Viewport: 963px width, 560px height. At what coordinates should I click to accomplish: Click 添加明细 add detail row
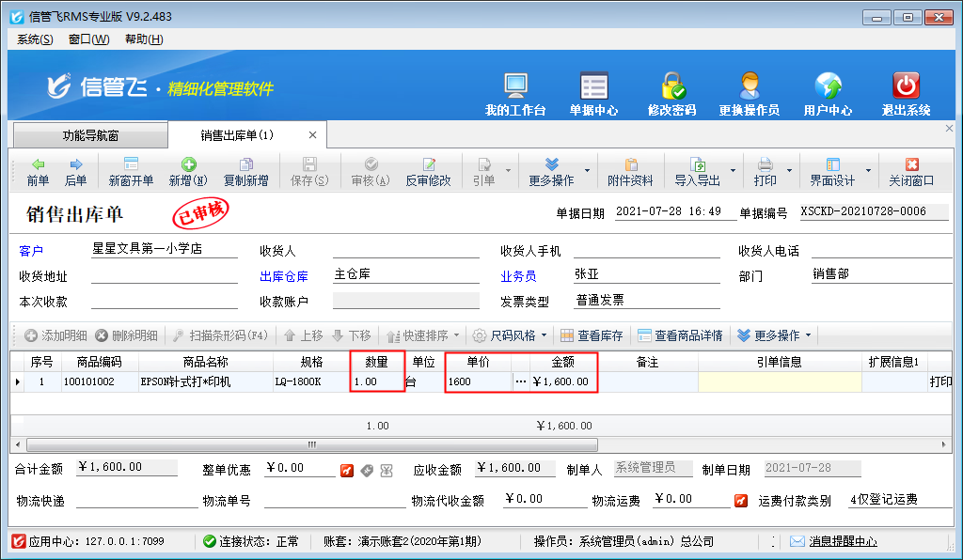(x=55, y=335)
